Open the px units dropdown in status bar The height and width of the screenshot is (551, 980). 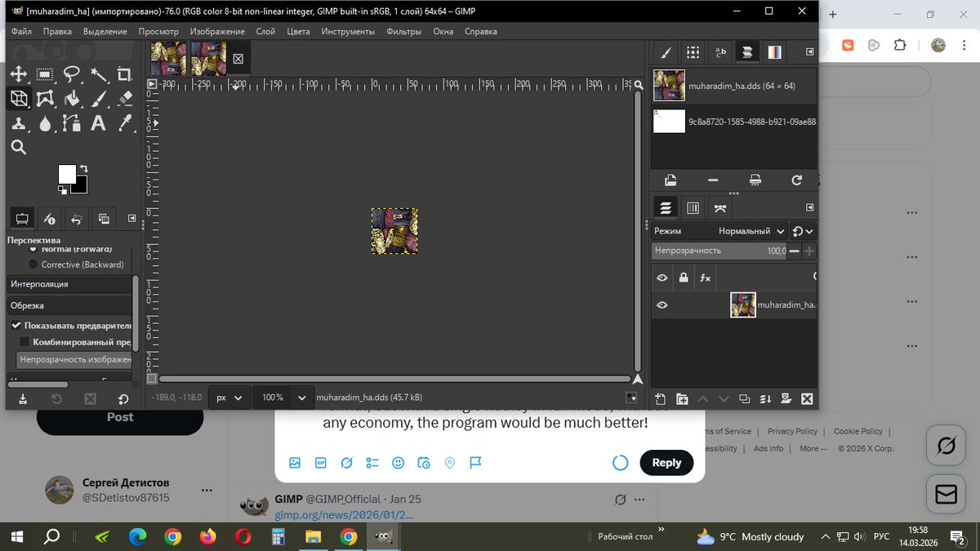click(229, 398)
